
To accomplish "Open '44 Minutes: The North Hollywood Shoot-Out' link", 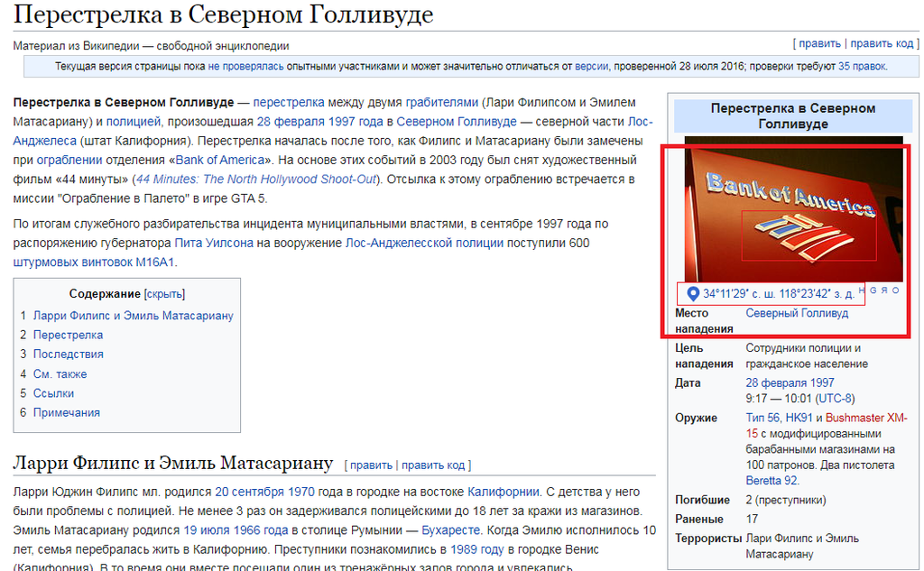I will click(x=256, y=180).
